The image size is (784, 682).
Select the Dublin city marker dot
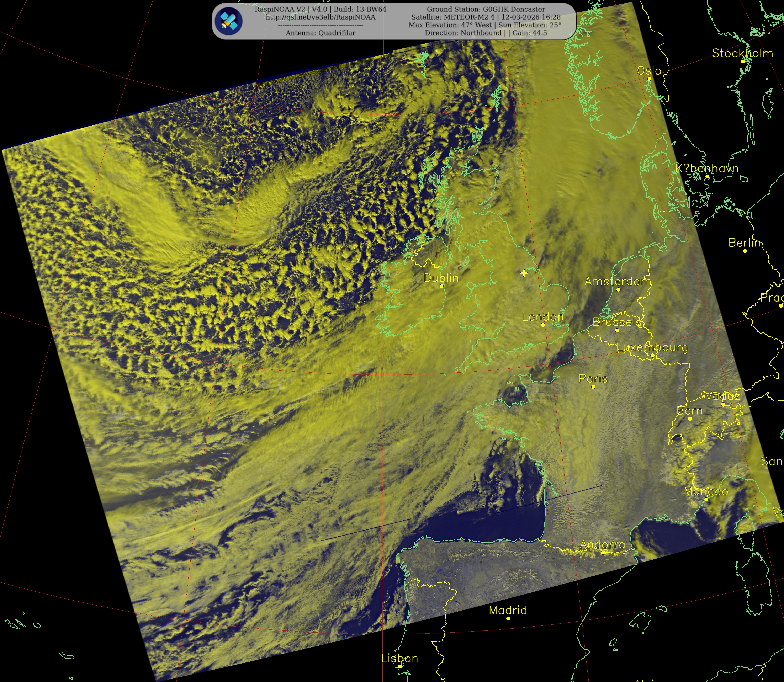[441, 286]
